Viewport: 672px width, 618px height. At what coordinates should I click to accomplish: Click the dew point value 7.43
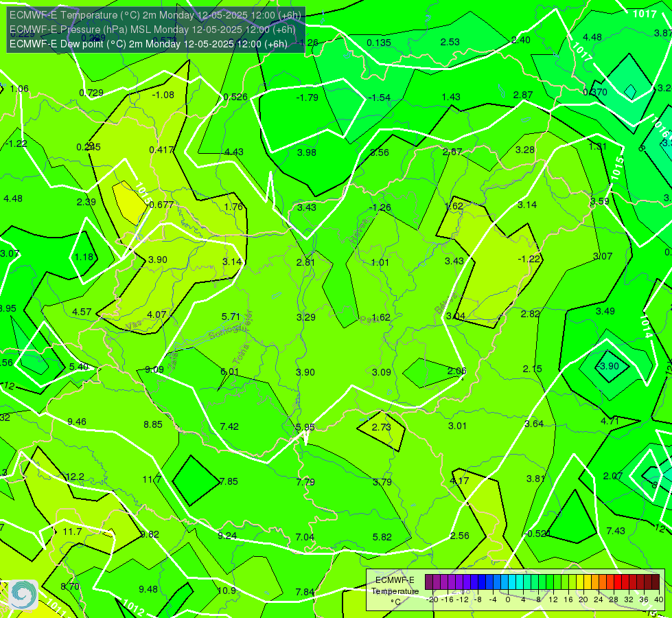(x=616, y=531)
